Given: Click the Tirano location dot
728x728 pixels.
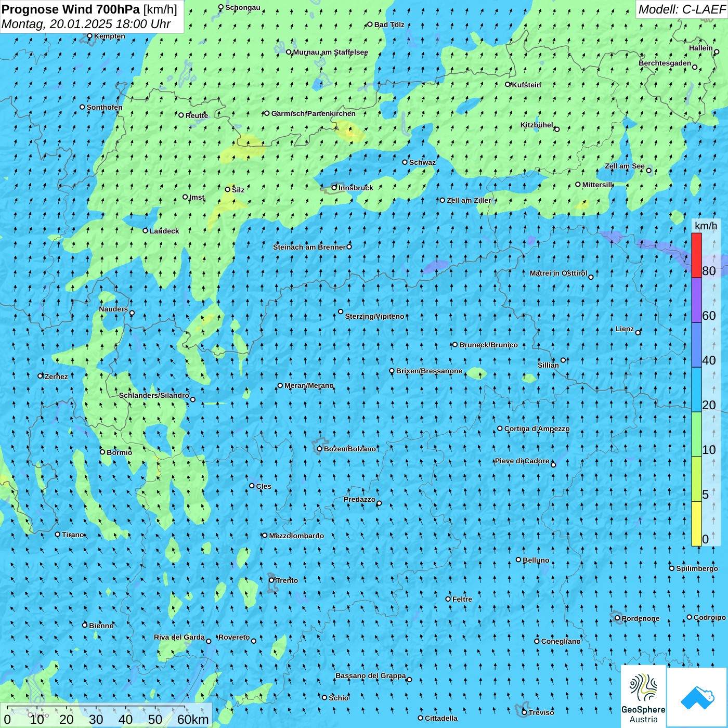Looking at the screenshot, I should 58,534.
